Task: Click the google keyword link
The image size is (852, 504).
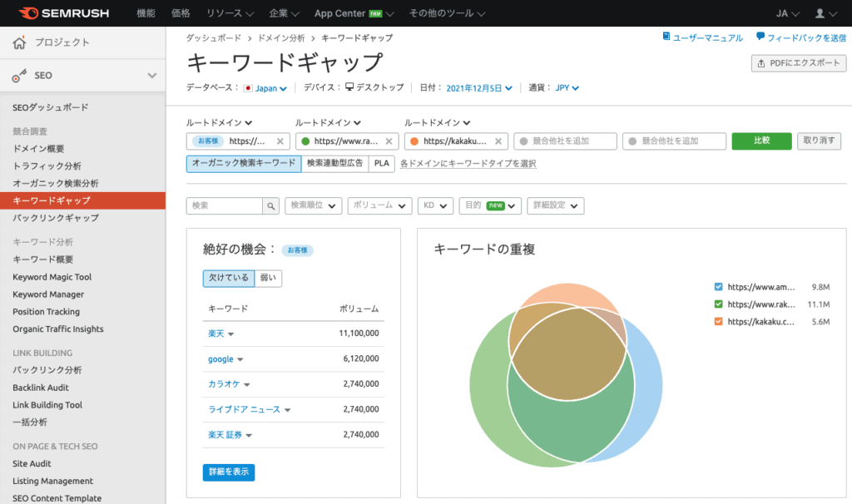Action: 220,359
